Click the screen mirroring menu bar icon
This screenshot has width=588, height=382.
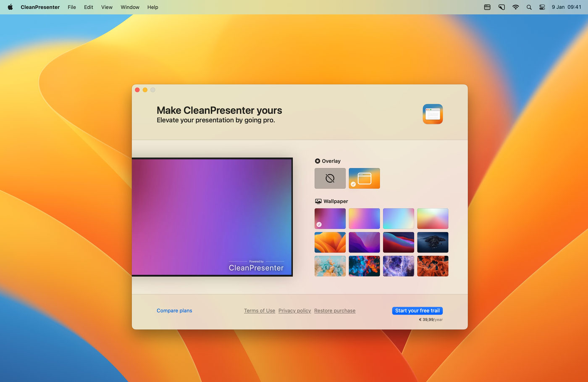[x=501, y=7]
